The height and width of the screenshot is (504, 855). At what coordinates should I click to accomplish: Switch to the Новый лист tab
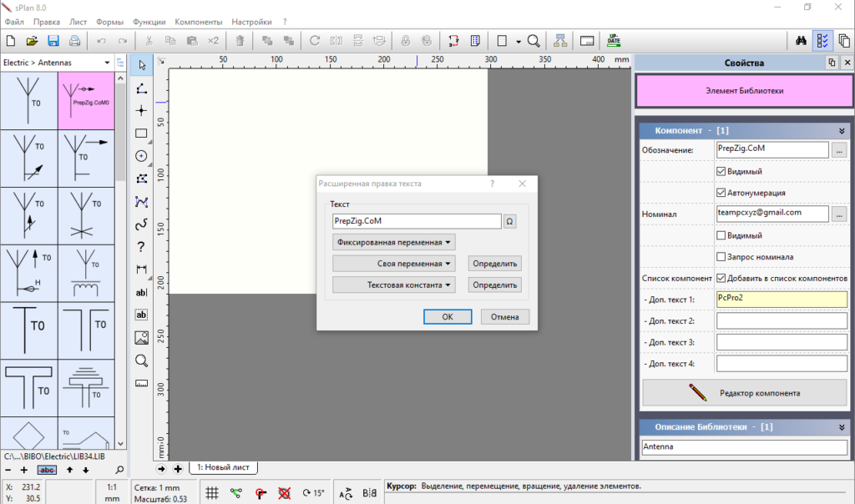(x=223, y=468)
